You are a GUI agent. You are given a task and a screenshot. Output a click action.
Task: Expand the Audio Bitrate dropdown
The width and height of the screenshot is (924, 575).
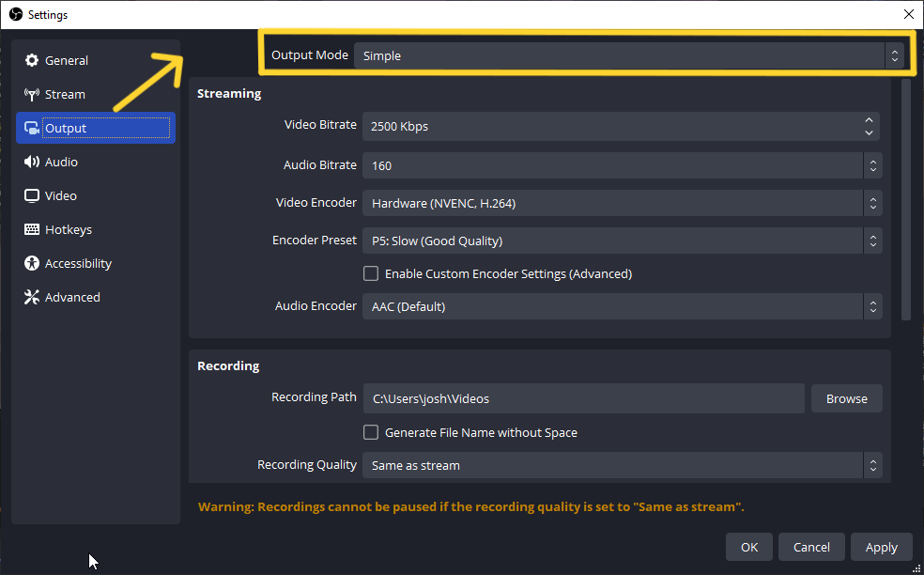[x=623, y=165]
